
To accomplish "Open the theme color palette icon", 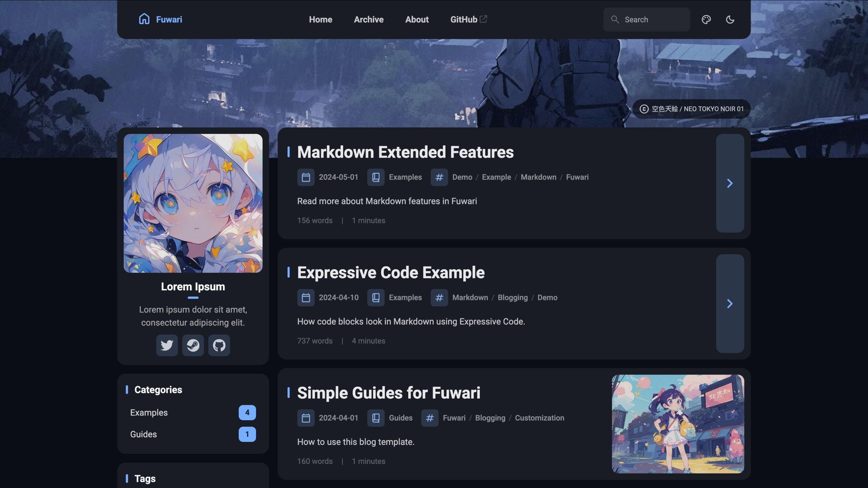I will coord(706,20).
